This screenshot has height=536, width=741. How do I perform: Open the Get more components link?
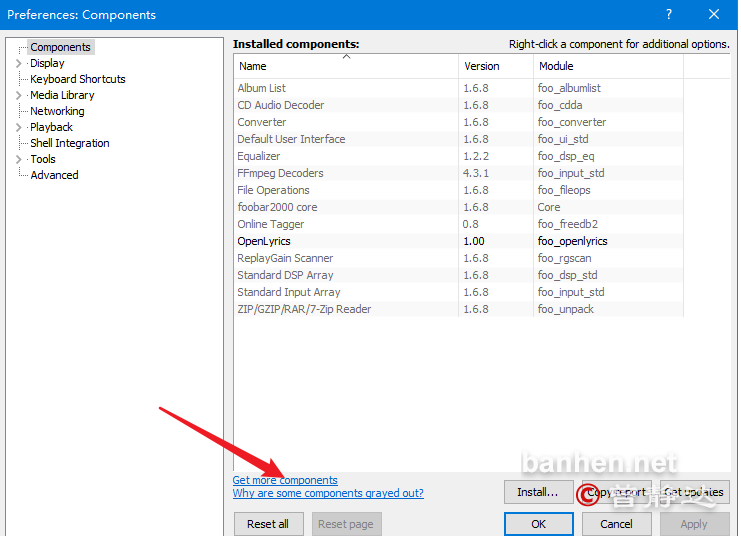pyautogui.click(x=285, y=480)
